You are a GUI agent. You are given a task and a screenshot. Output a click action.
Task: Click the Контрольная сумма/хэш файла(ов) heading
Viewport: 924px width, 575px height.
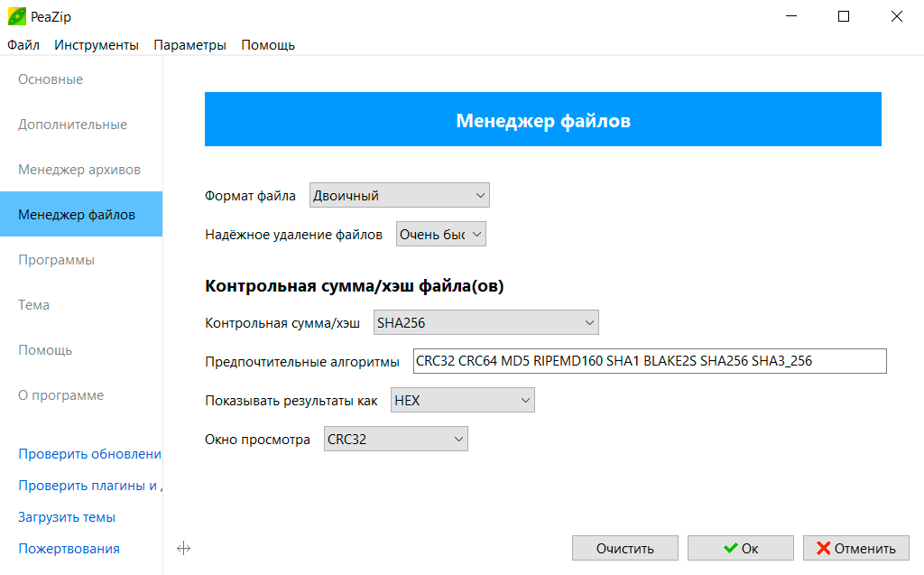354,286
